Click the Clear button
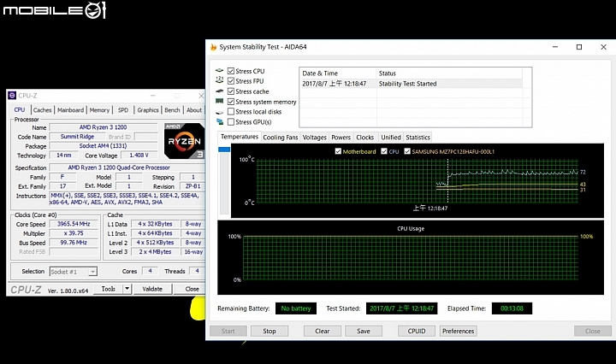The height and width of the screenshot is (364, 616). [323, 331]
